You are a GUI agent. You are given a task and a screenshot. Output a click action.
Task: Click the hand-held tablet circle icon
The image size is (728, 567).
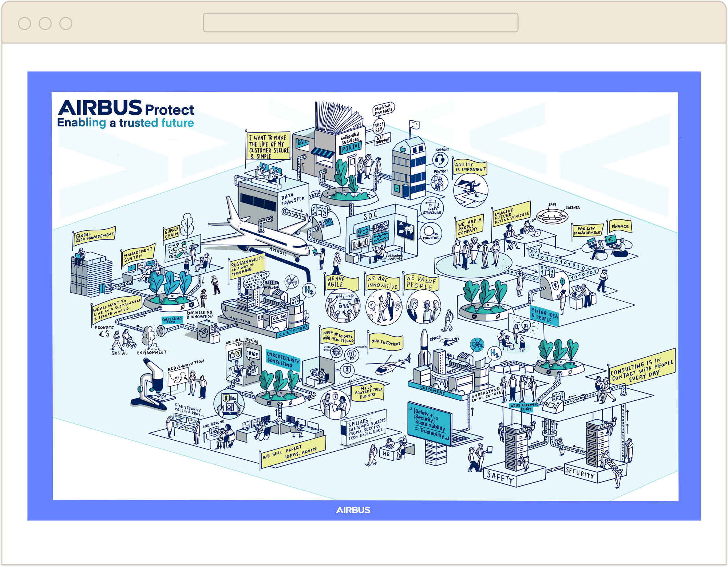pyautogui.click(x=229, y=403)
